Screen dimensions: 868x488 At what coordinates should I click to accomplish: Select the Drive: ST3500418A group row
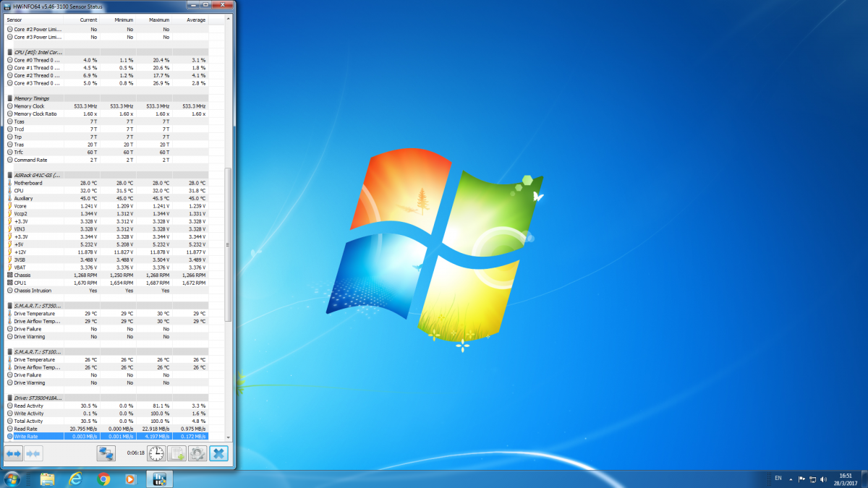coord(106,398)
